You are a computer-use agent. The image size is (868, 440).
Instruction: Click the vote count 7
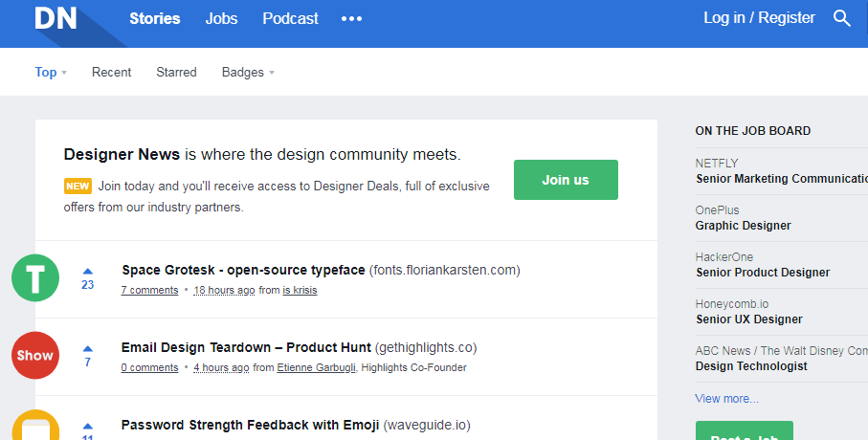[x=87, y=363]
